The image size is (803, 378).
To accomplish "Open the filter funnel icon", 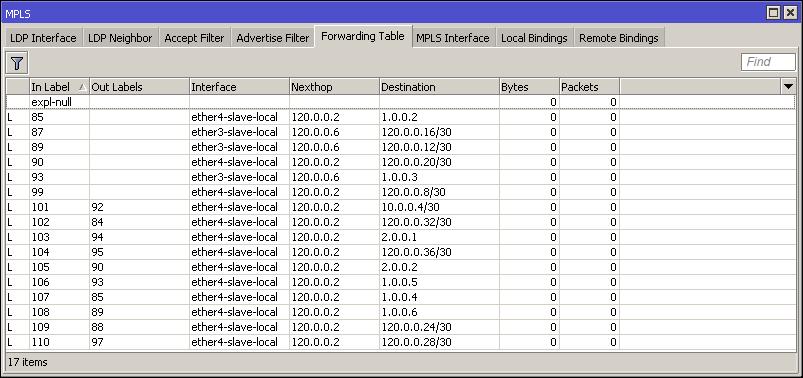I will click(x=17, y=63).
